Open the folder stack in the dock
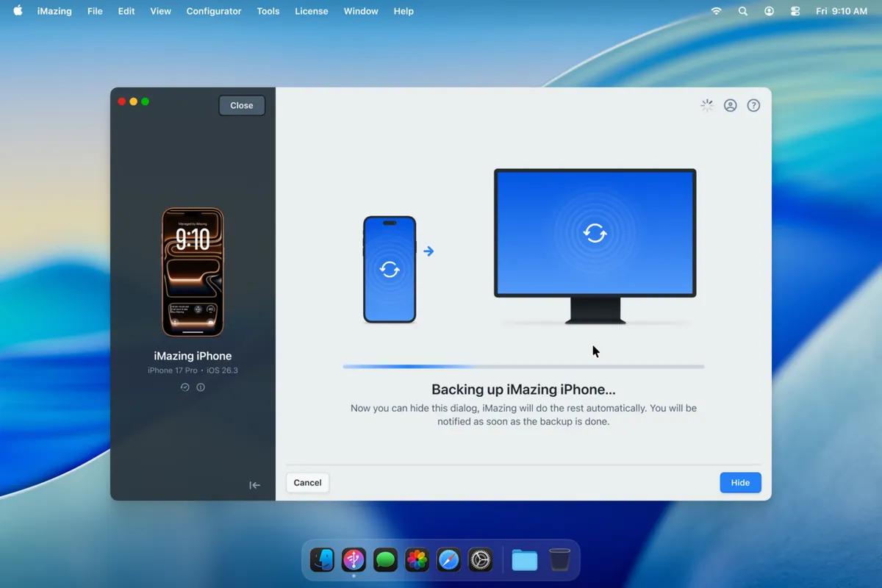Screen dimensions: 882x588 click(x=525, y=560)
